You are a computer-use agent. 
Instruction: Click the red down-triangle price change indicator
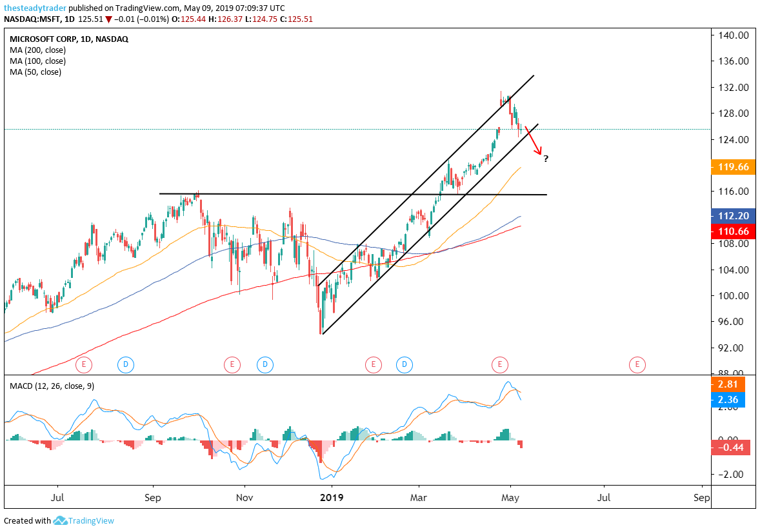click(x=108, y=19)
